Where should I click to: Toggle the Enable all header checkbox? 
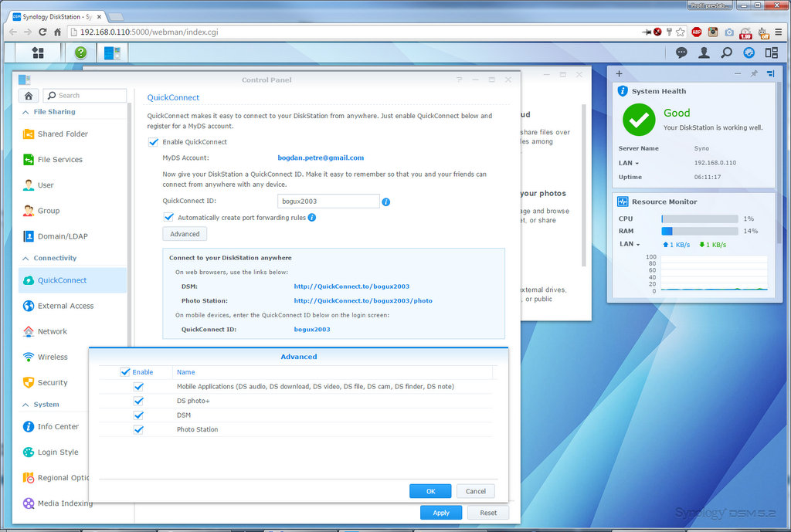[125, 372]
